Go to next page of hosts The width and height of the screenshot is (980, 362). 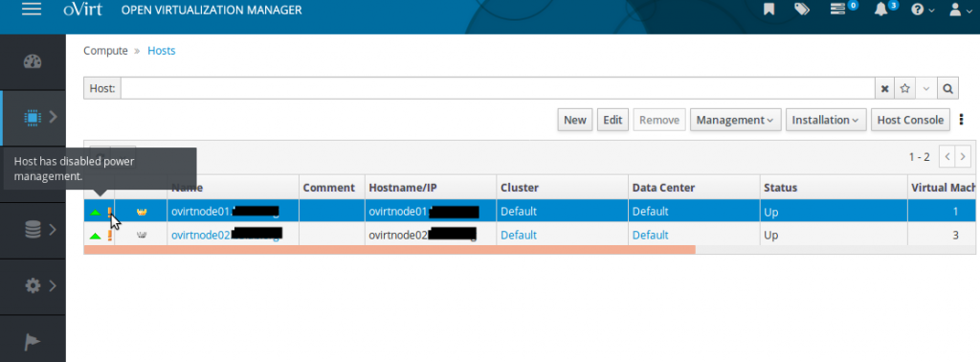963,156
